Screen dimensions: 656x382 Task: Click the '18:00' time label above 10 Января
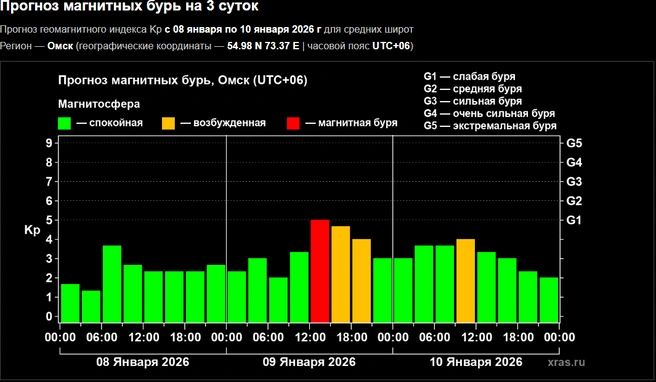(x=518, y=337)
